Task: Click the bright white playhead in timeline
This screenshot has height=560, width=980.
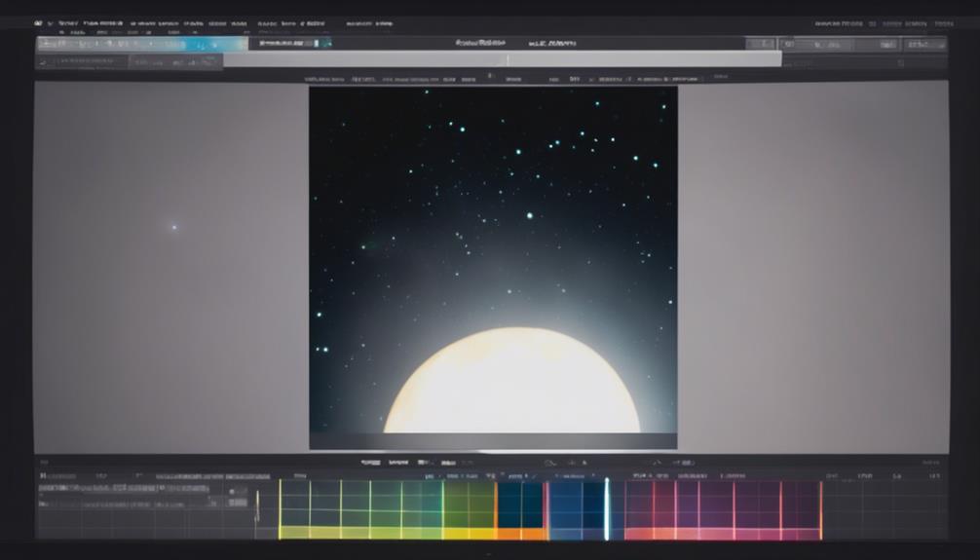Action: [606, 508]
